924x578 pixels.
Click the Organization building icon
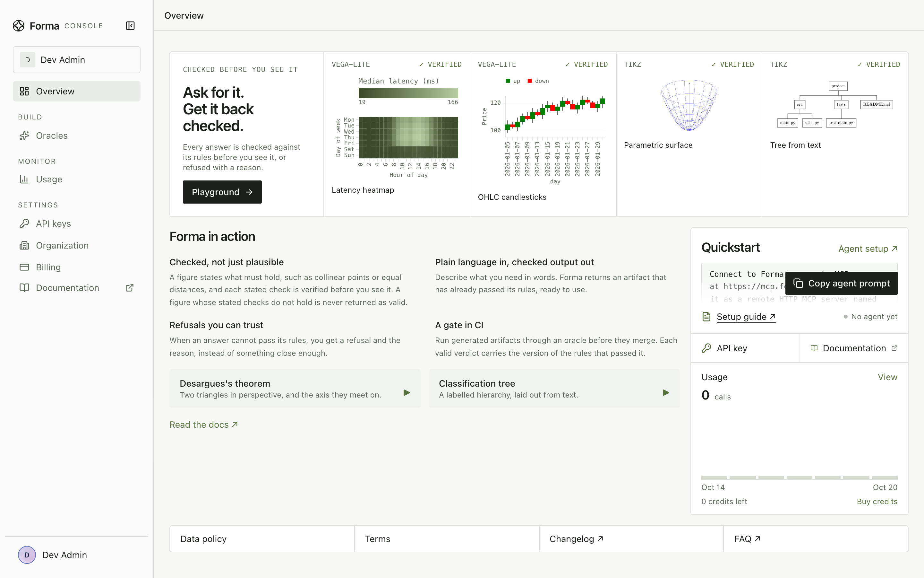24,245
